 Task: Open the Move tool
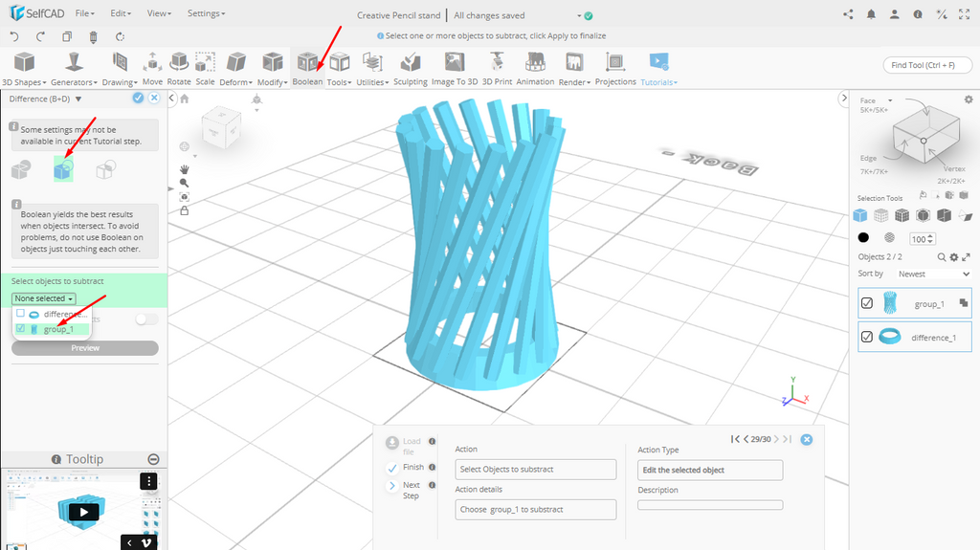pos(152,69)
